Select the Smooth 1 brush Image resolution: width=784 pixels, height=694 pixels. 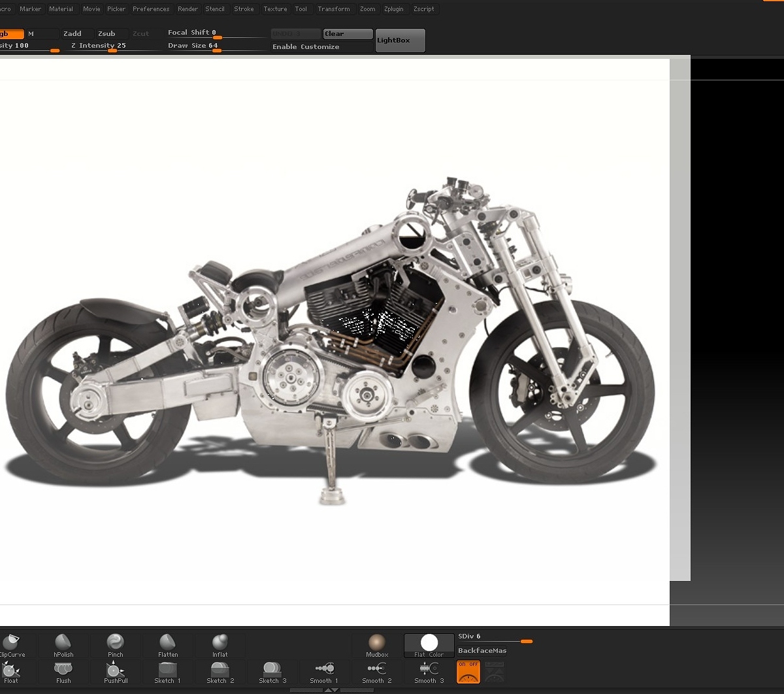coord(324,672)
